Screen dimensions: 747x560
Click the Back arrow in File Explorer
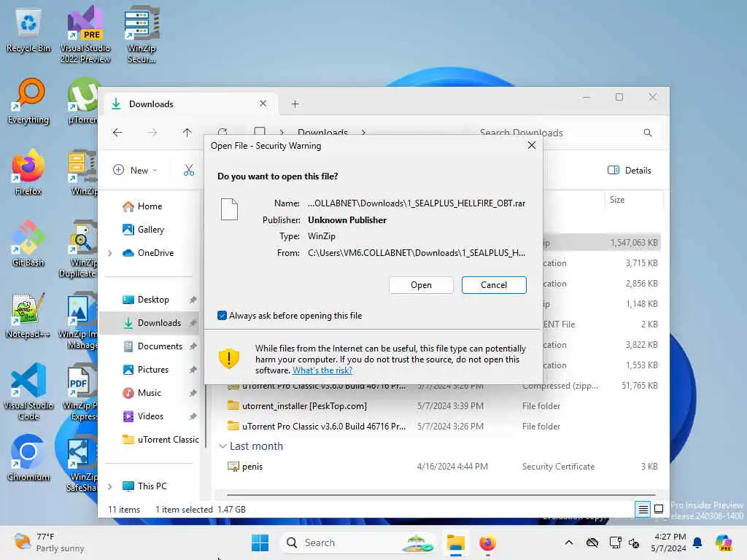(117, 133)
